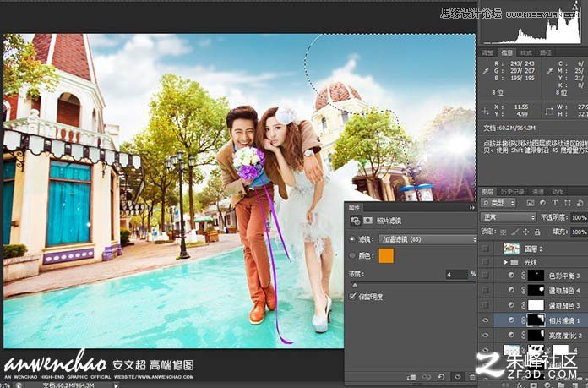Switch to the 调整 tab

point(487,53)
